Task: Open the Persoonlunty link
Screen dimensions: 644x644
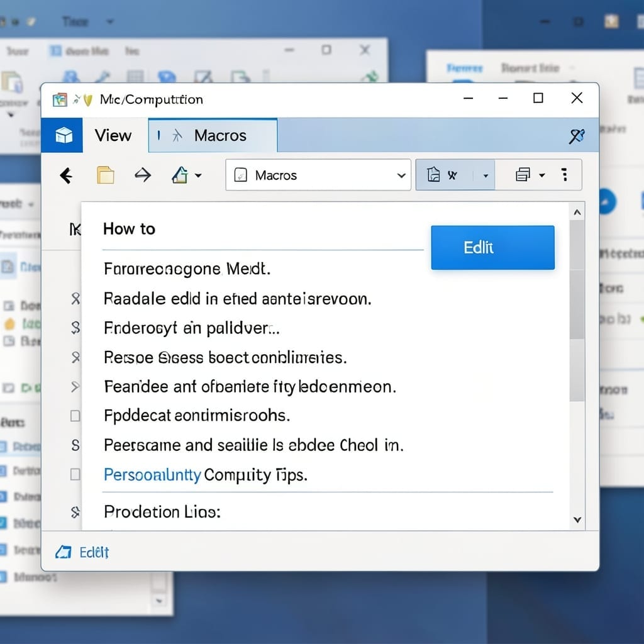Action: pyautogui.click(x=152, y=475)
